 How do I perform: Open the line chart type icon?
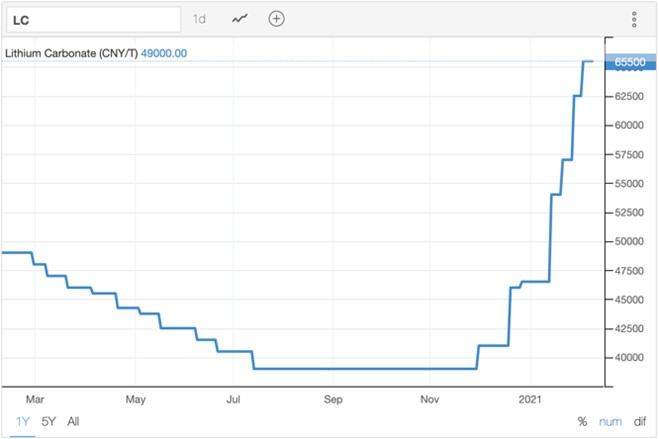pyautogui.click(x=240, y=19)
